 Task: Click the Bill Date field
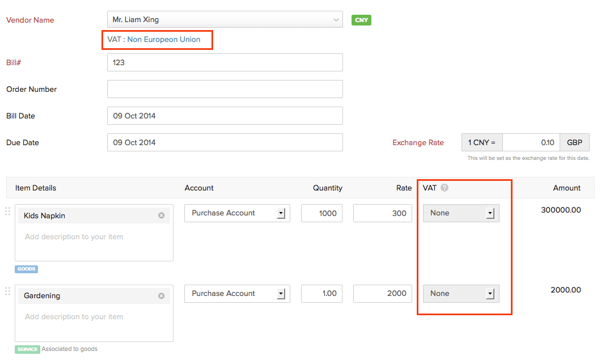tap(225, 116)
